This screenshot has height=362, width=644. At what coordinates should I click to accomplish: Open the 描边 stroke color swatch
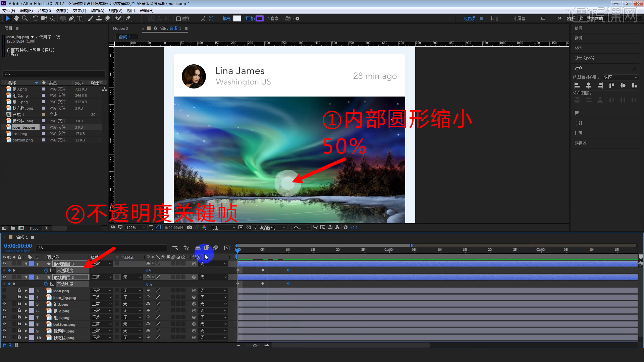click(x=260, y=19)
